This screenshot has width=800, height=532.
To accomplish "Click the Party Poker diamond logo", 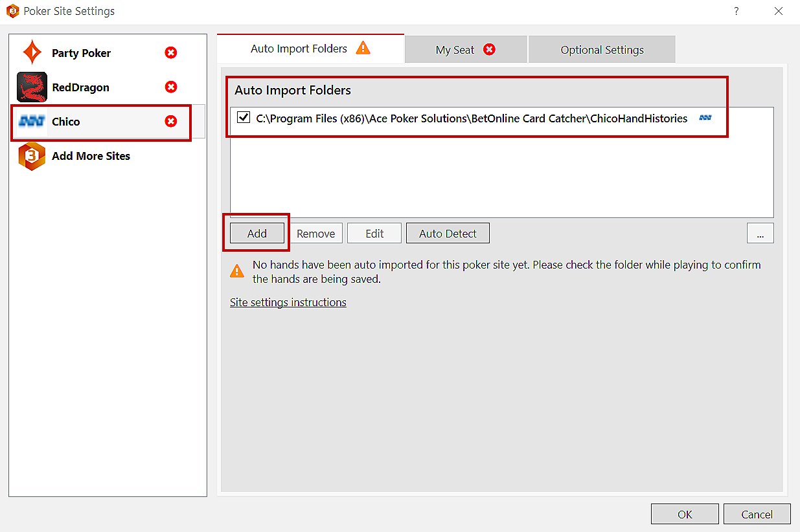I will [x=32, y=52].
